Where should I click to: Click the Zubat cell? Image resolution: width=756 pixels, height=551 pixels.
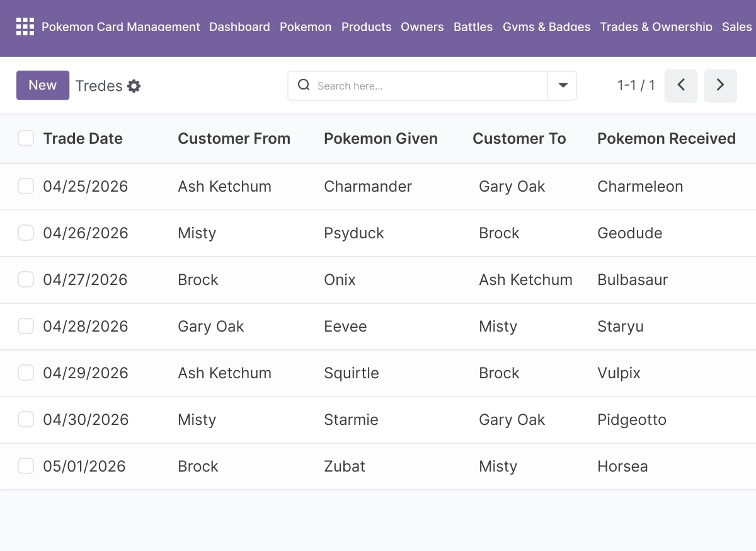pyautogui.click(x=345, y=467)
